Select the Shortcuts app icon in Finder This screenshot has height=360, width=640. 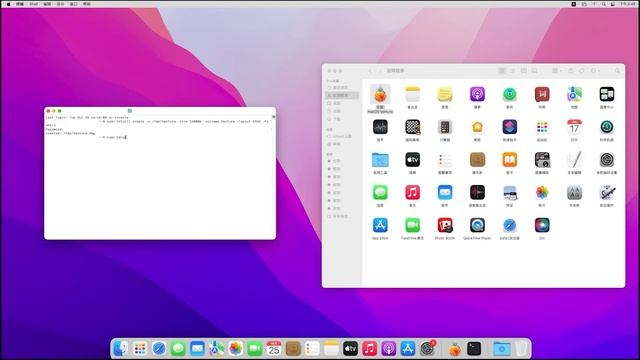(x=509, y=127)
